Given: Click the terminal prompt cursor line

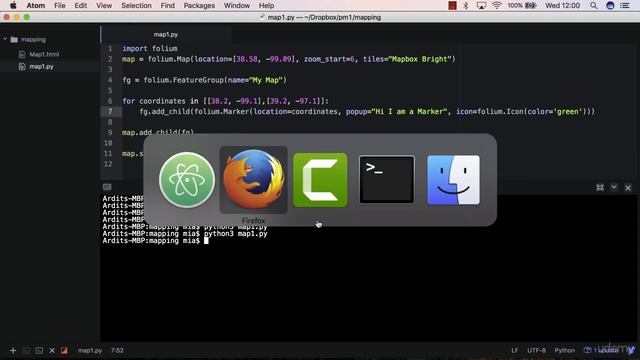Looking at the screenshot, I should tap(156, 241).
